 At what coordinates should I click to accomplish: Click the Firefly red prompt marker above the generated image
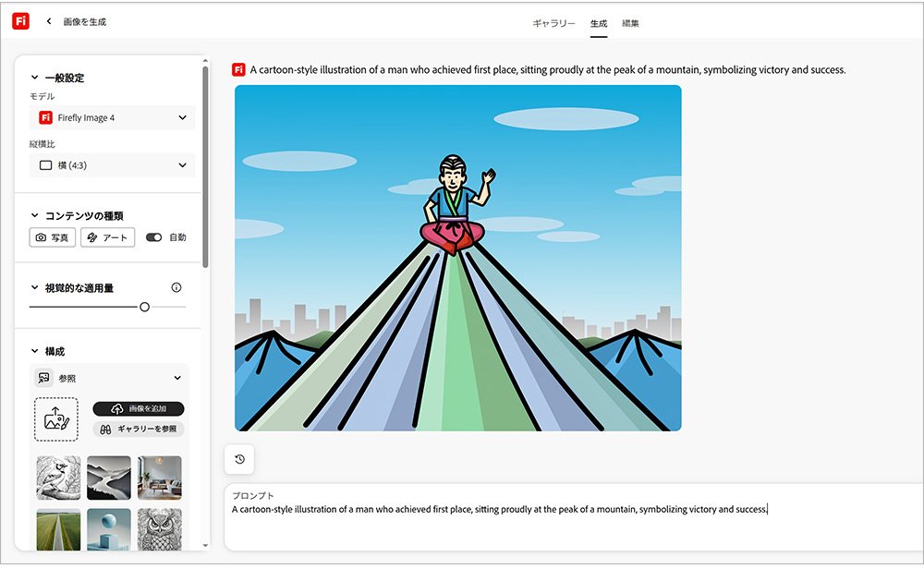click(x=237, y=68)
